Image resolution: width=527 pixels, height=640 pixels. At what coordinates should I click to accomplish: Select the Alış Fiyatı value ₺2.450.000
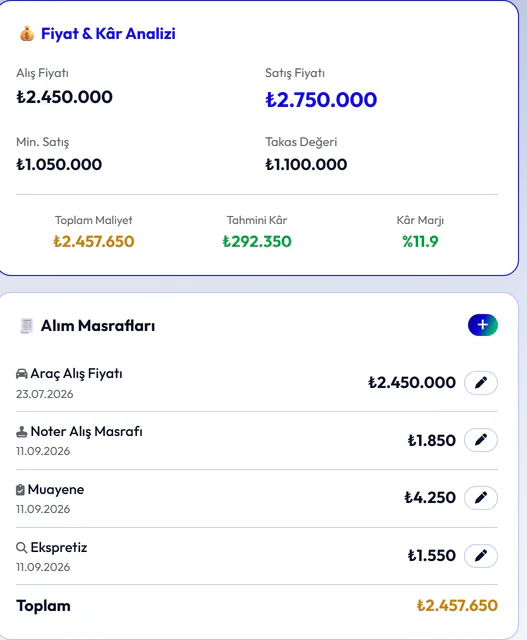tap(64, 97)
